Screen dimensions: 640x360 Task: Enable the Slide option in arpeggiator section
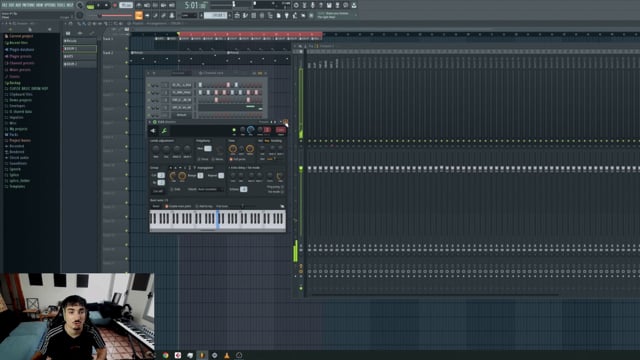176,189
